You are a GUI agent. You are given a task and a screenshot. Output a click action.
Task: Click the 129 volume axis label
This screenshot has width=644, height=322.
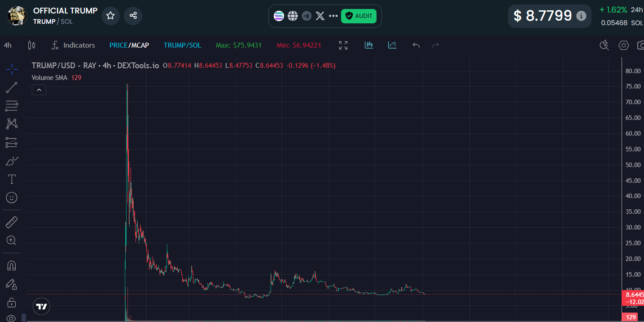click(x=630, y=318)
